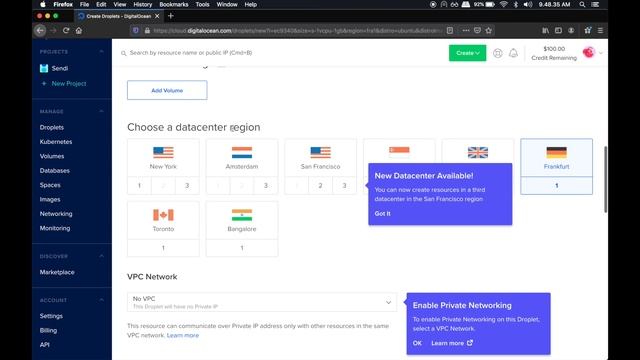Screen dimensions: 640x360
Task: Open the Tools menu
Action: click(x=202, y=4)
